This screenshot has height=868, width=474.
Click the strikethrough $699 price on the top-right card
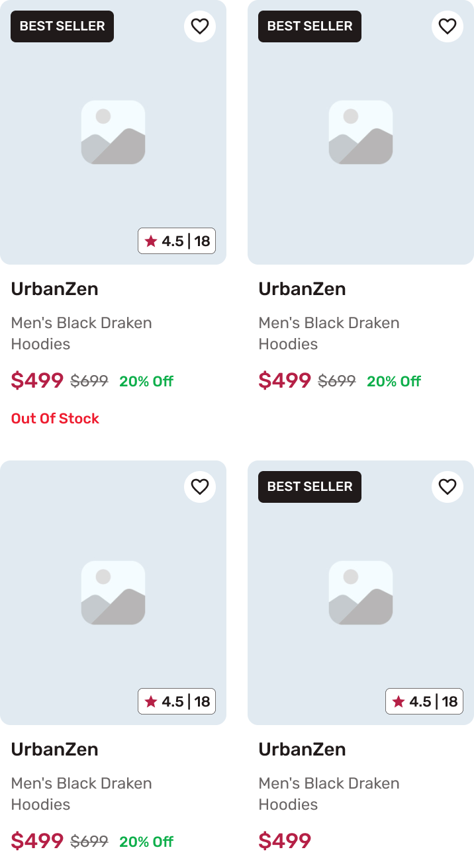click(x=337, y=381)
